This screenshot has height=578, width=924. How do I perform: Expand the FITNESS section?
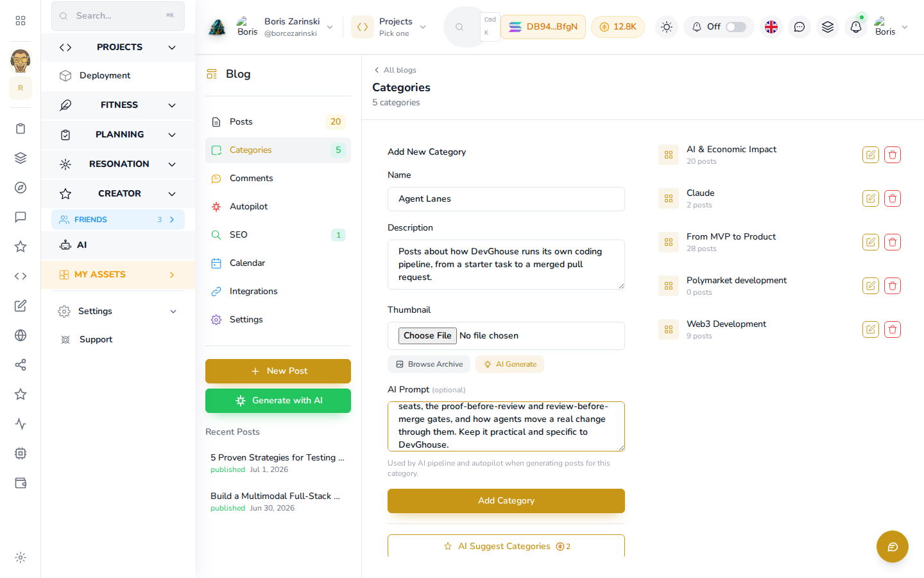(x=118, y=105)
